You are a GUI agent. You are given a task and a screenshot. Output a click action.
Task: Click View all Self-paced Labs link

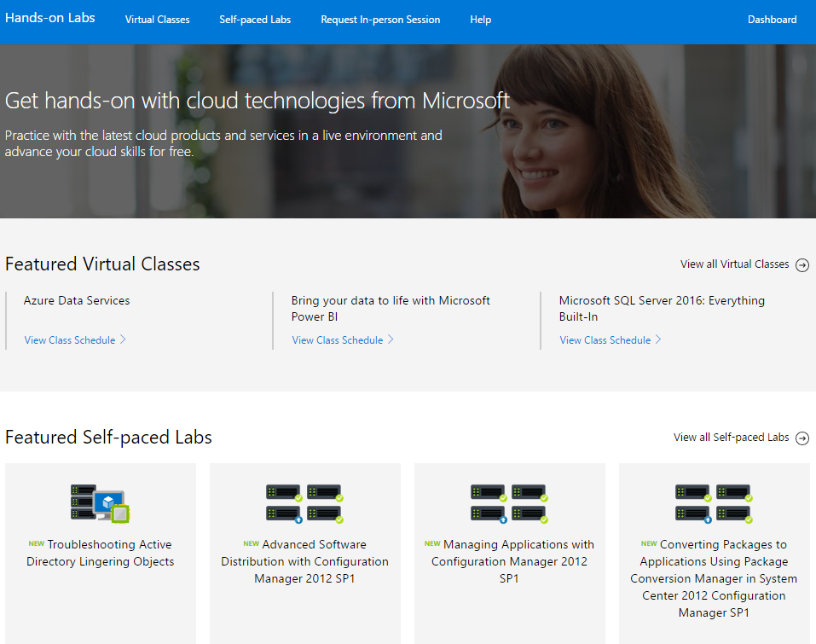731,438
